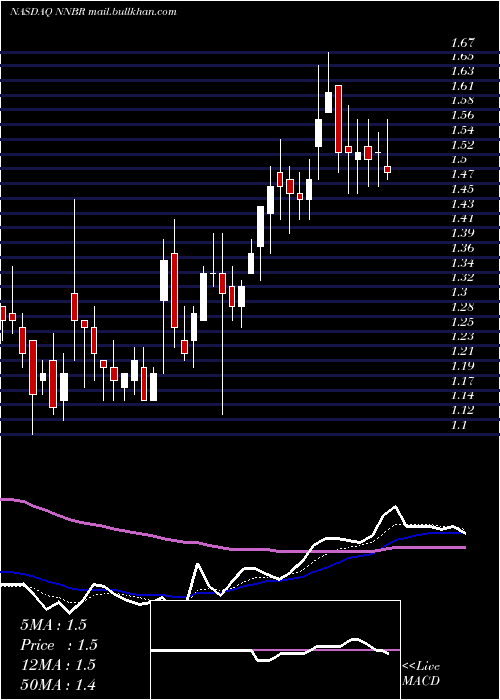This screenshot has height=700, width=500.
Task: Click the NASDAQ NNBR mail.bullkhan.com title text
Action: click(93, 12)
